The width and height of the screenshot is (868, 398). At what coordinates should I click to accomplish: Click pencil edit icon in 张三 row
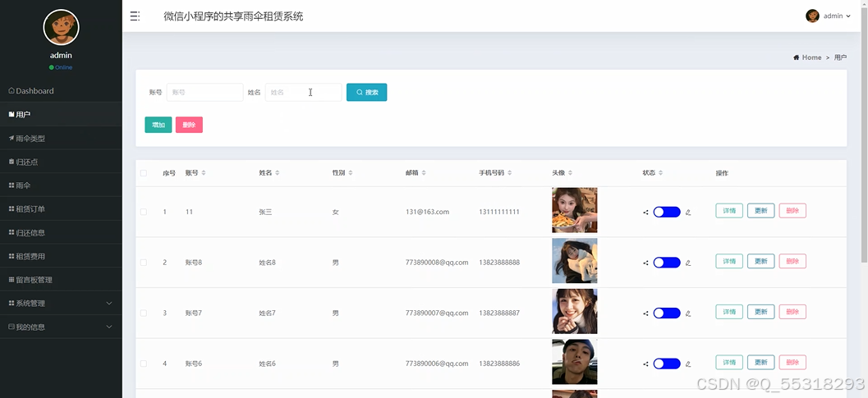point(688,212)
